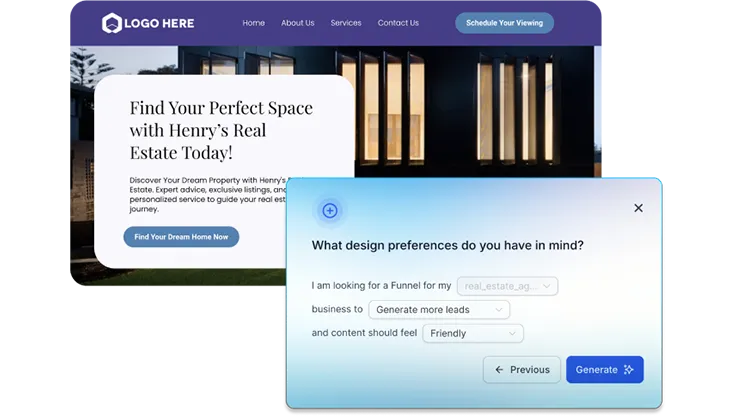Click the circled plus icon in the dialog
The height and width of the screenshot is (416, 736).
pos(330,210)
